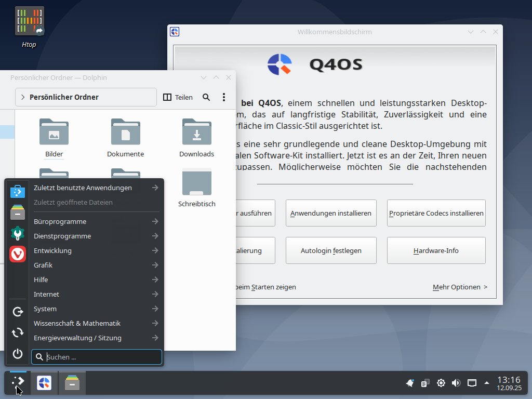532x399 pixels.
Task: Open Dolphin's three-dot hamburger menu
Action: pyautogui.click(x=223, y=97)
